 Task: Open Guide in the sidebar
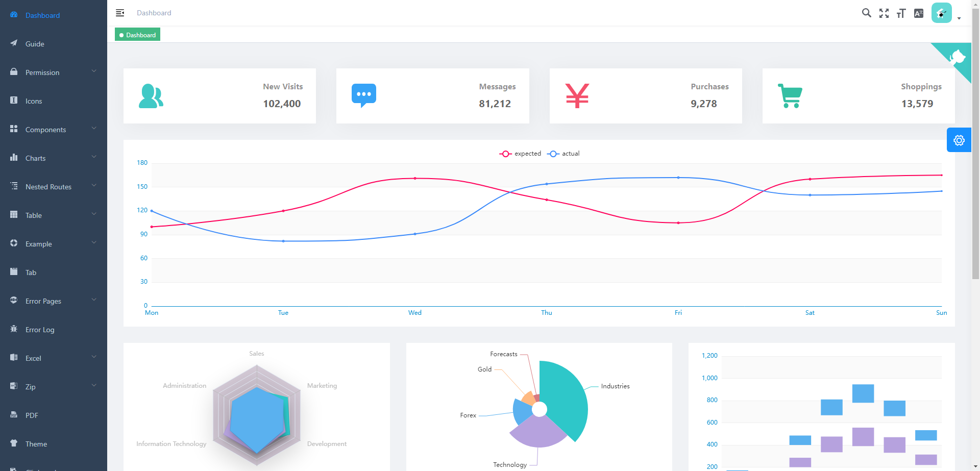[54, 44]
